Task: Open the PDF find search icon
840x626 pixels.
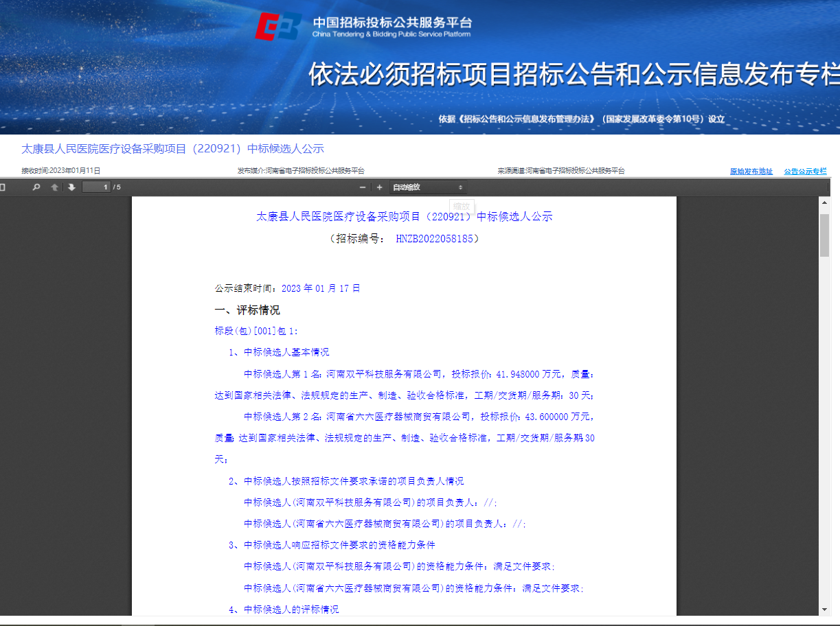Action: pos(36,187)
